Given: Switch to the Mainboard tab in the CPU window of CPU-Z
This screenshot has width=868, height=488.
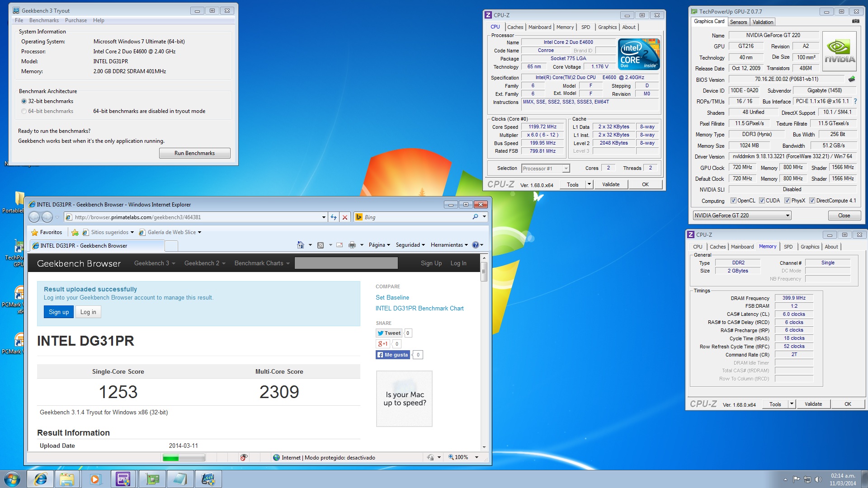Looking at the screenshot, I should pyautogui.click(x=540, y=27).
